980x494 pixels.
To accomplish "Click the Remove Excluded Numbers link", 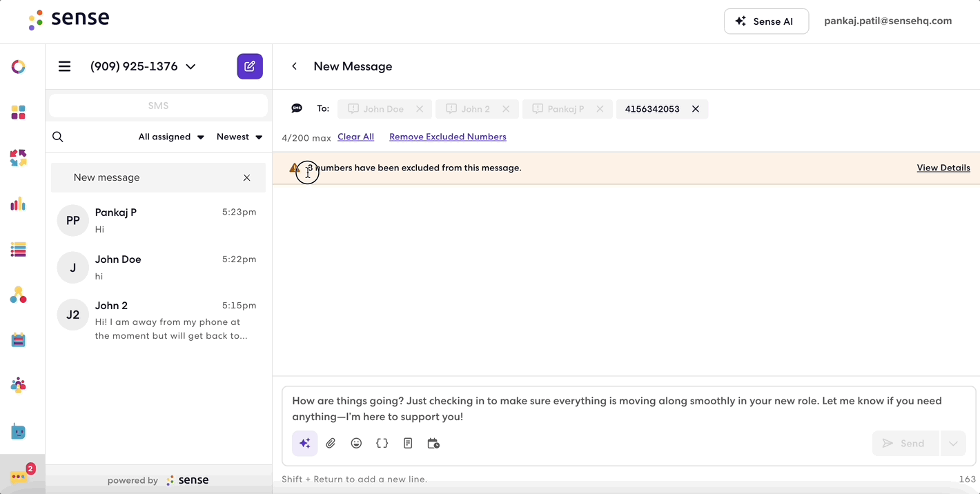I will [x=448, y=137].
